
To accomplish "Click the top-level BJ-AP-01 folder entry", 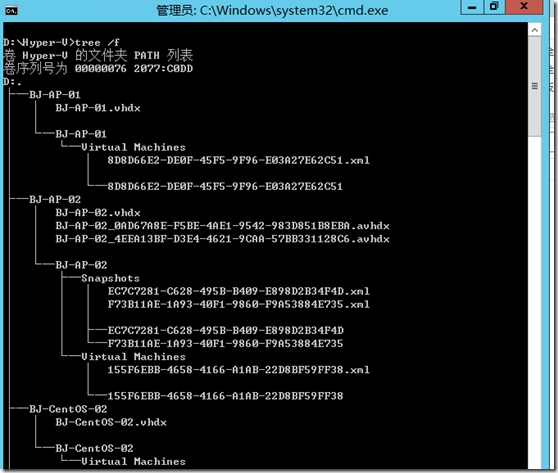I will click(55, 95).
